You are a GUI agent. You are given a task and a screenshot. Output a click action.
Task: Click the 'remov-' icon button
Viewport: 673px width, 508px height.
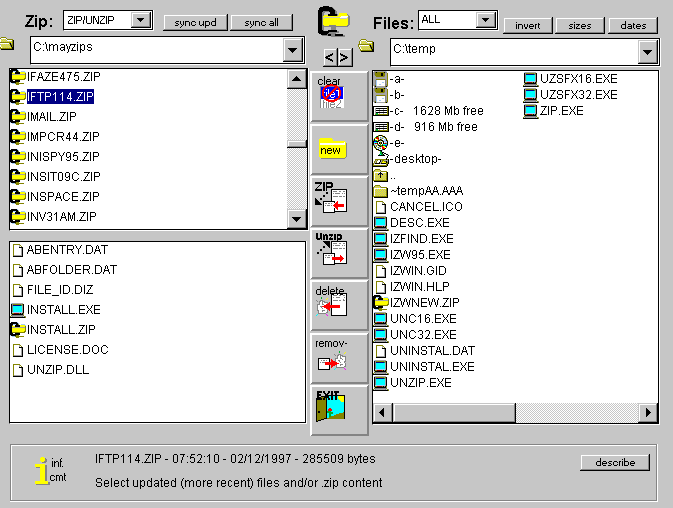[331, 356]
